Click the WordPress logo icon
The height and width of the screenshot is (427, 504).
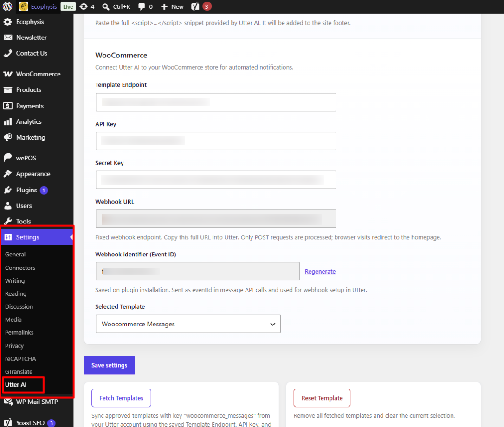coord(7,6)
